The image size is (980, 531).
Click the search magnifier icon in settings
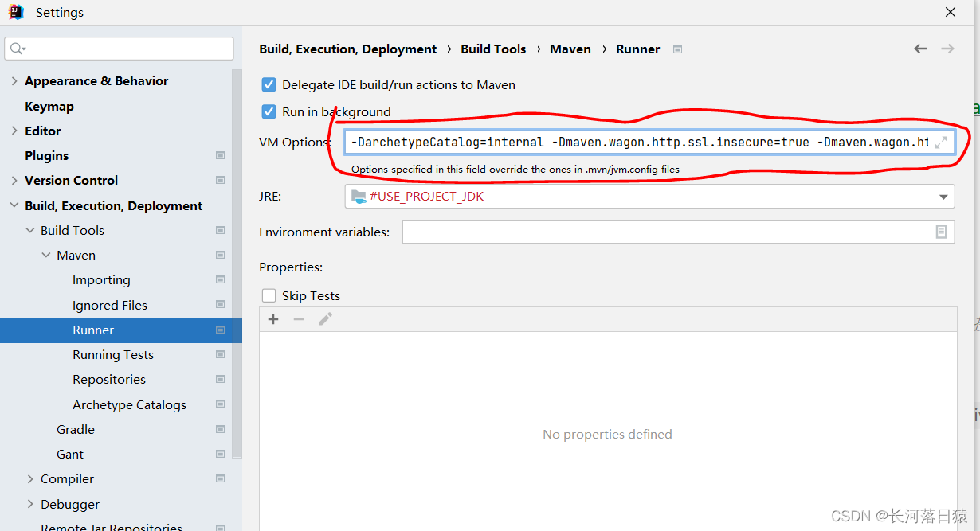(17, 49)
